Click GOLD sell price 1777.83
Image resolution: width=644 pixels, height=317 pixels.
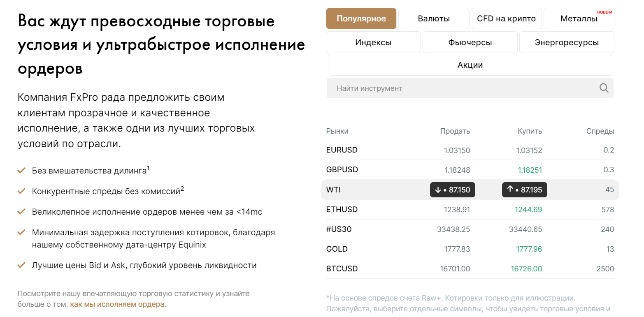click(x=457, y=249)
